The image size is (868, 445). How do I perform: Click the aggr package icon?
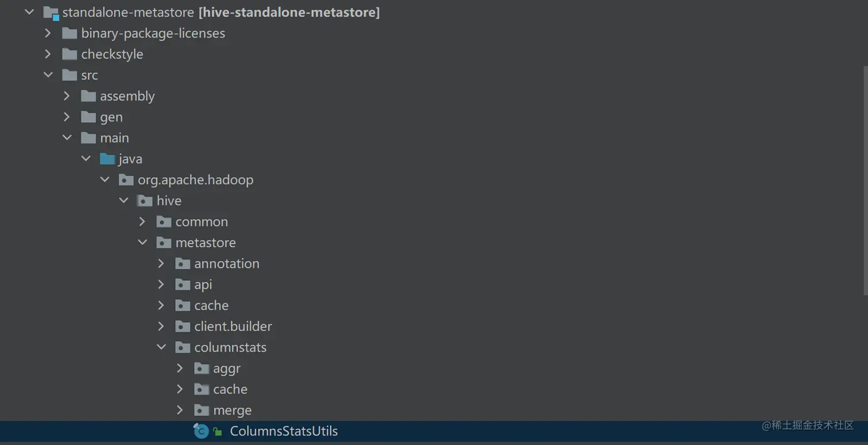pyautogui.click(x=201, y=368)
